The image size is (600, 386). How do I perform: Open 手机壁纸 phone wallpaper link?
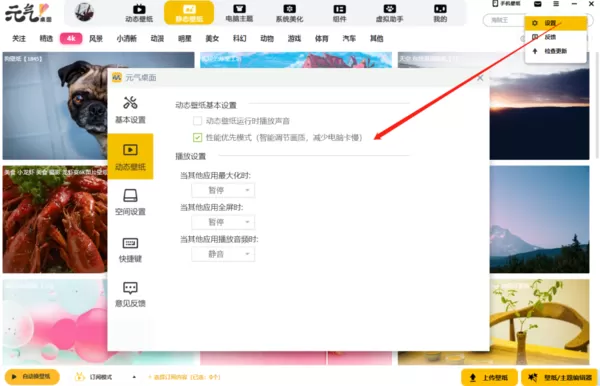point(506,3)
